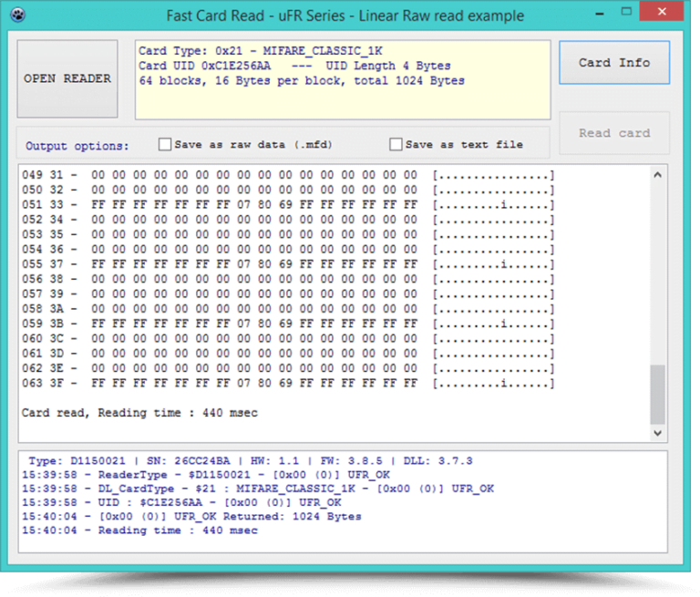This screenshot has width=700, height=597.
Task: Click log line UID : $C1E256AA
Action: tap(181, 502)
